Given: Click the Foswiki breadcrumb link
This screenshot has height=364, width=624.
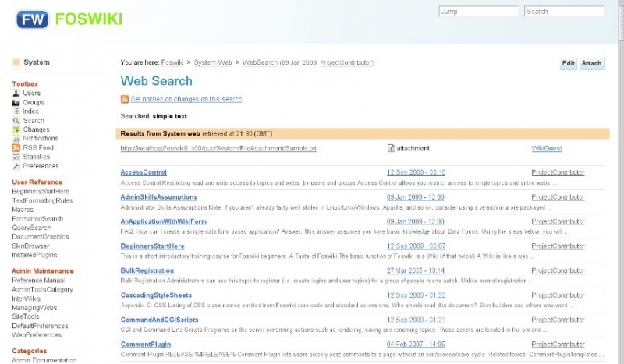Looking at the screenshot, I should coord(172,62).
